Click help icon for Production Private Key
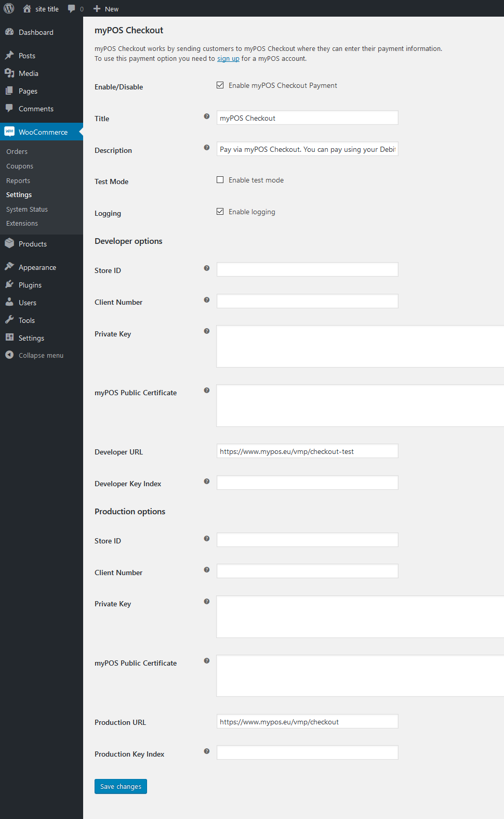The image size is (504, 819). (207, 602)
